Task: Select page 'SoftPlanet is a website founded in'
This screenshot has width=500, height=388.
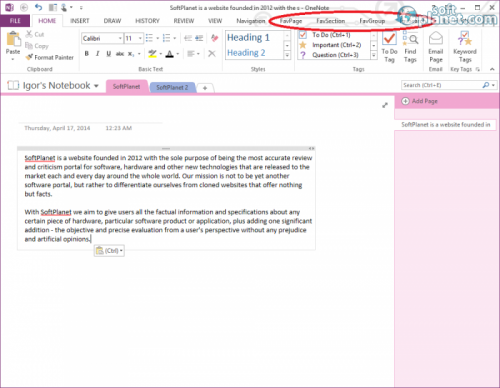Action: (x=445, y=125)
